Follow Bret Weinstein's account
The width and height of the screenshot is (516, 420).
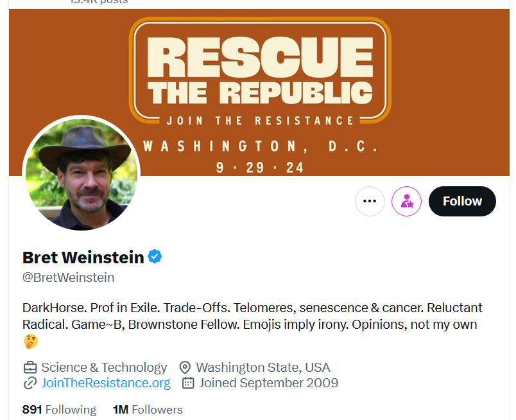[462, 201]
